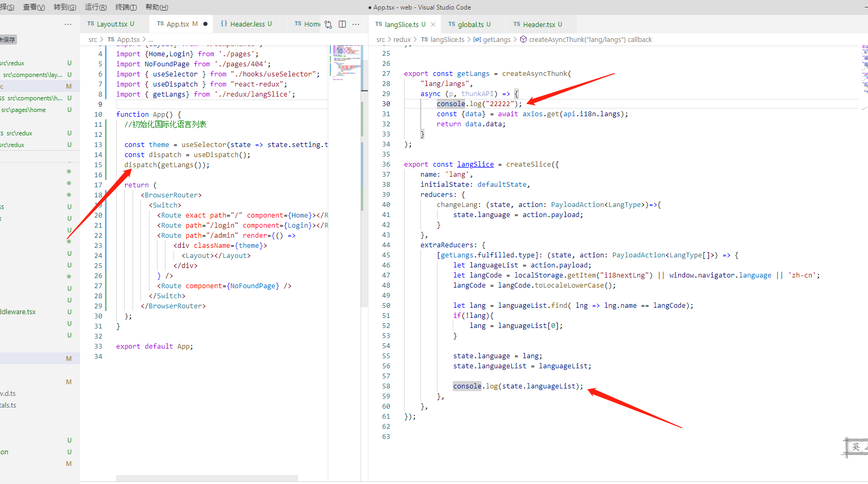Image resolution: width=868 pixels, height=484 pixels.
Task: Click 'langCode = langCode.toLocaleLowerCase();' line
Action: 534,286
